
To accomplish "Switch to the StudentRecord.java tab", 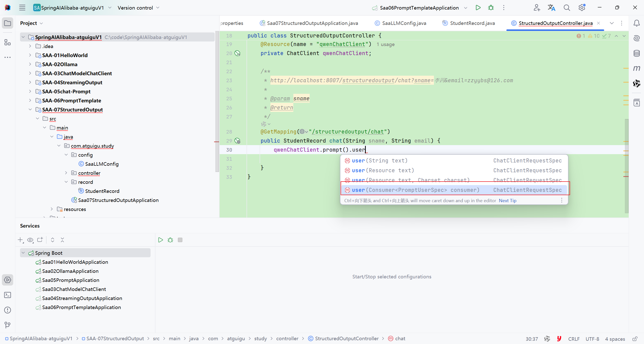I will (472, 23).
